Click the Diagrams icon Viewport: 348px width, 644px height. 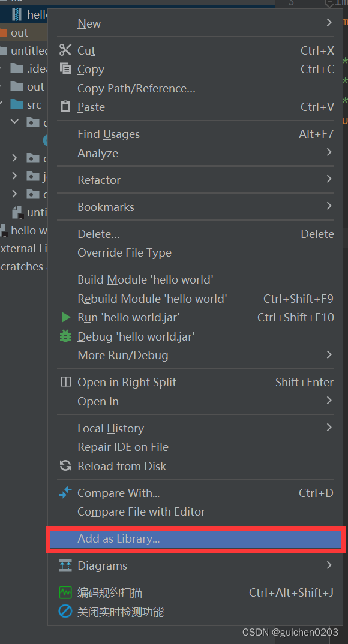click(65, 565)
